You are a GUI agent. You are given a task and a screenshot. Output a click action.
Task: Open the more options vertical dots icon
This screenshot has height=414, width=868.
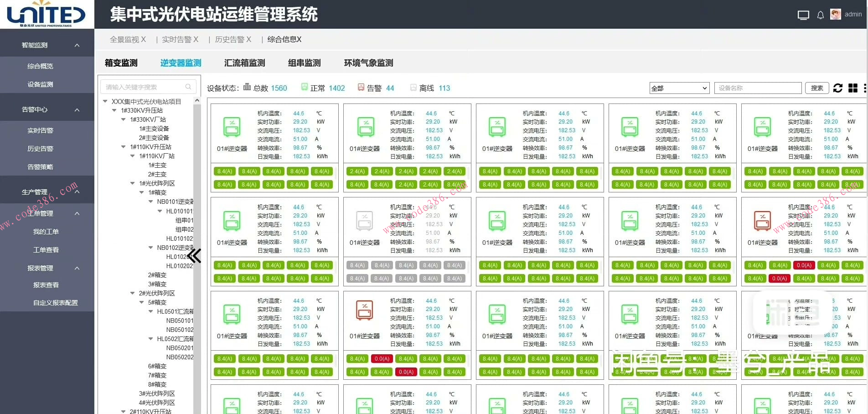(865, 88)
